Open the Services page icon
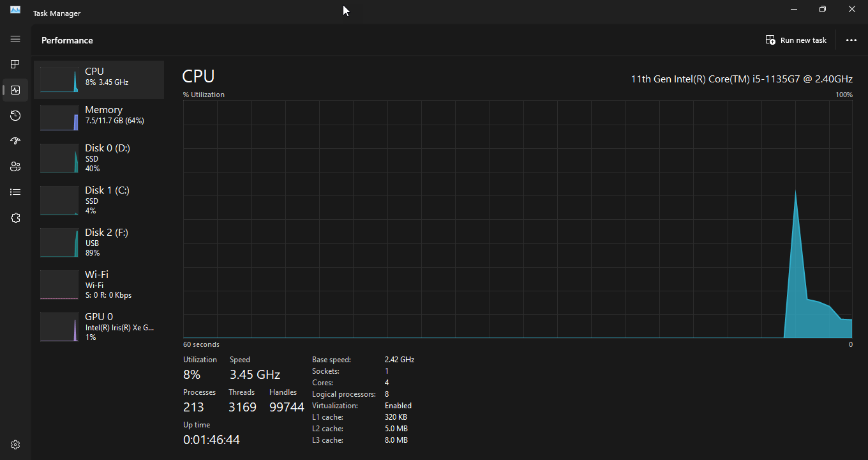 point(15,218)
